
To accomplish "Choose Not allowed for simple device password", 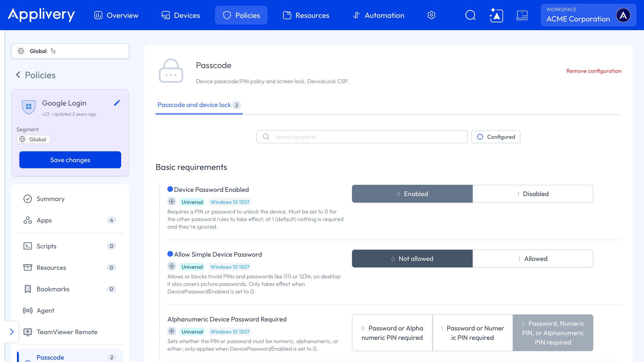I will click(412, 259).
